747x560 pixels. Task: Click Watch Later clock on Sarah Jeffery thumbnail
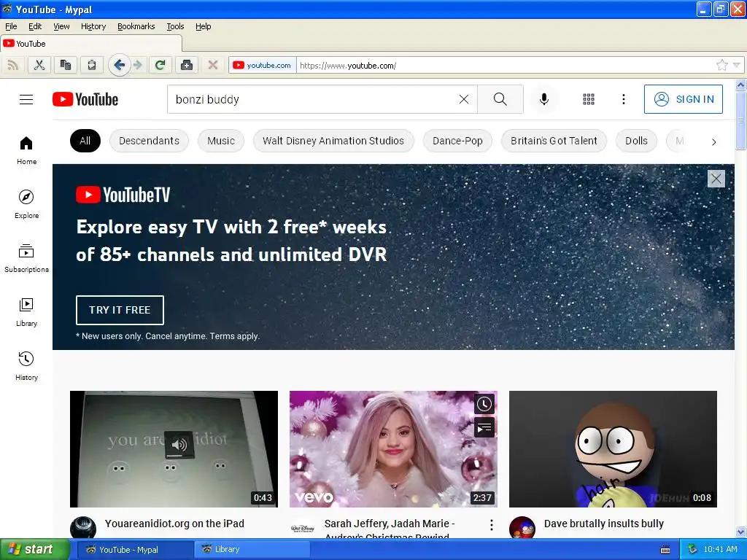click(x=484, y=404)
